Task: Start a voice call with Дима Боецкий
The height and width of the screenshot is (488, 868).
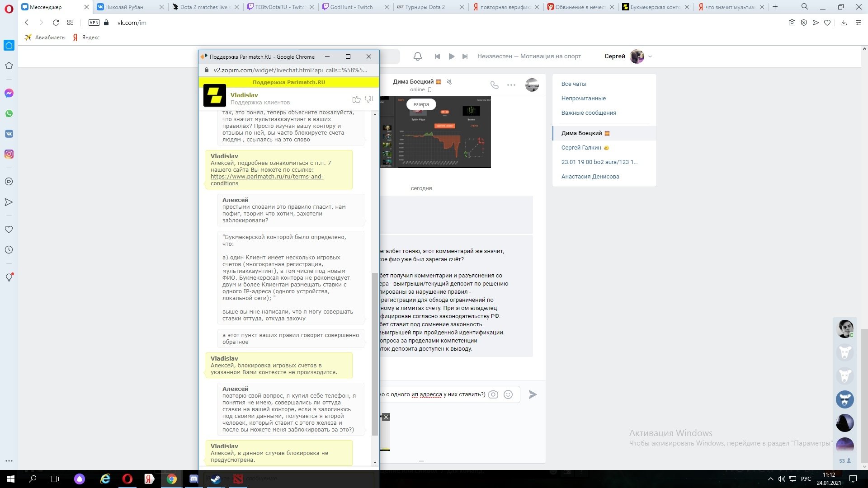Action: (495, 84)
